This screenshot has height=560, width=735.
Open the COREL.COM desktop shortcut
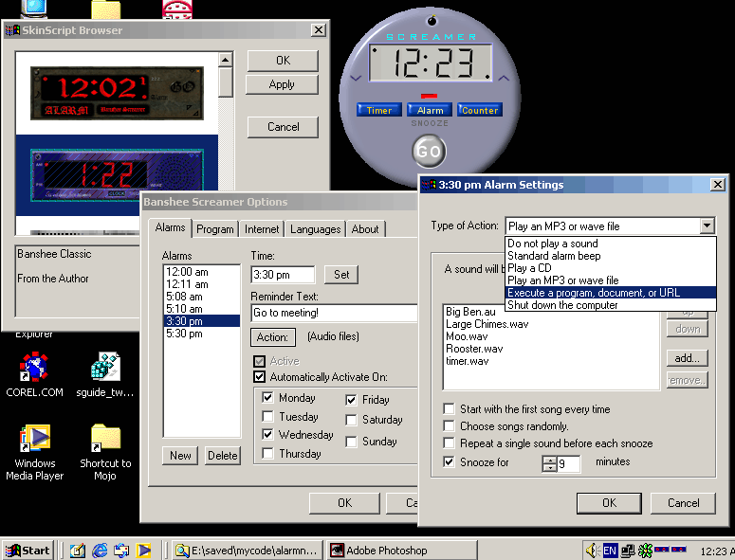pyautogui.click(x=34, y=367)
